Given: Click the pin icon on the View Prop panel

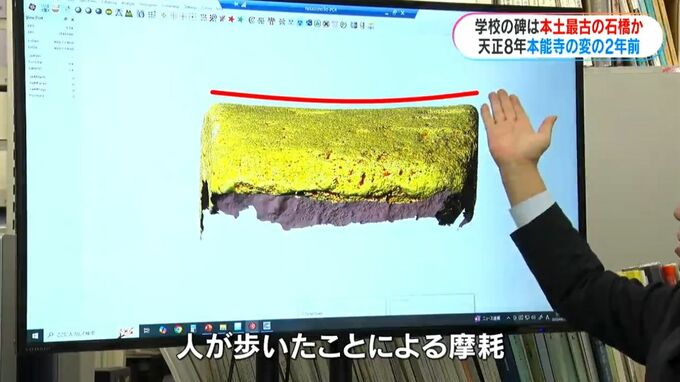Looking at the screenshot, I should pos(66,19).
